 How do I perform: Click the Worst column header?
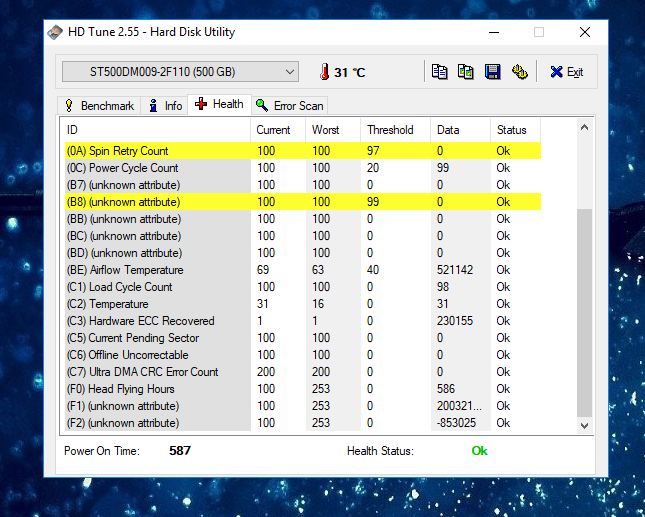(x=333, y=130)
